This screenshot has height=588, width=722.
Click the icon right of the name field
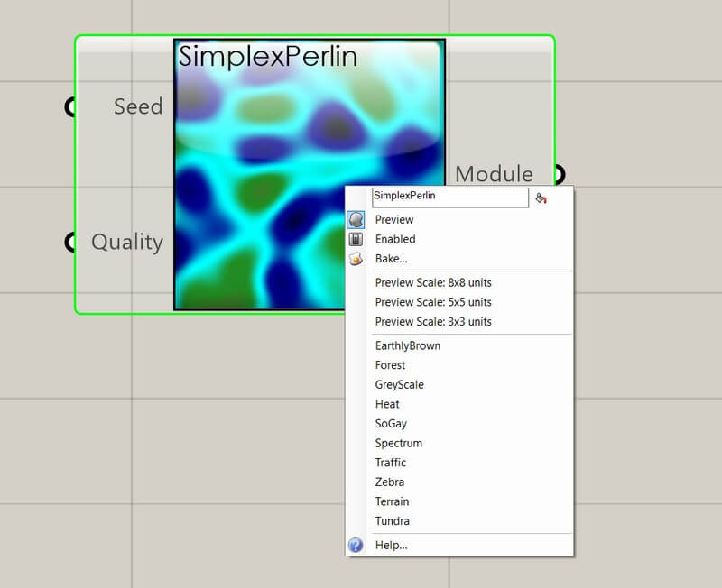pyautogui.click(x=541, y=198)
